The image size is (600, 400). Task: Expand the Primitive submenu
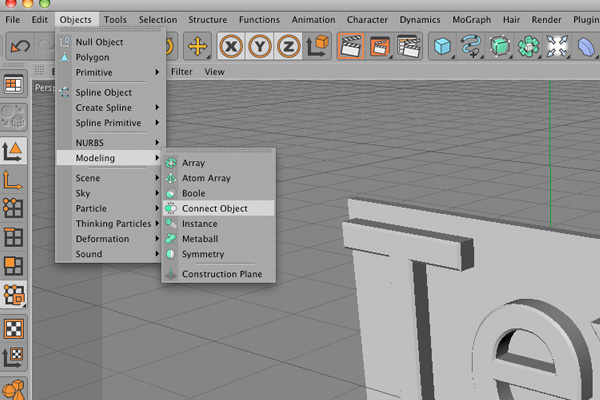tap(111, 72)
